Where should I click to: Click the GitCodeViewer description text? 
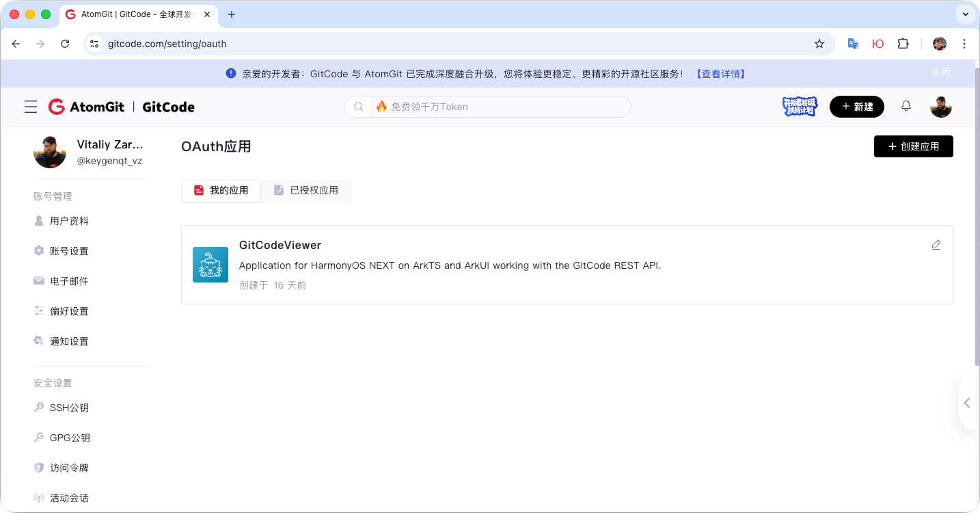point(450,265)
